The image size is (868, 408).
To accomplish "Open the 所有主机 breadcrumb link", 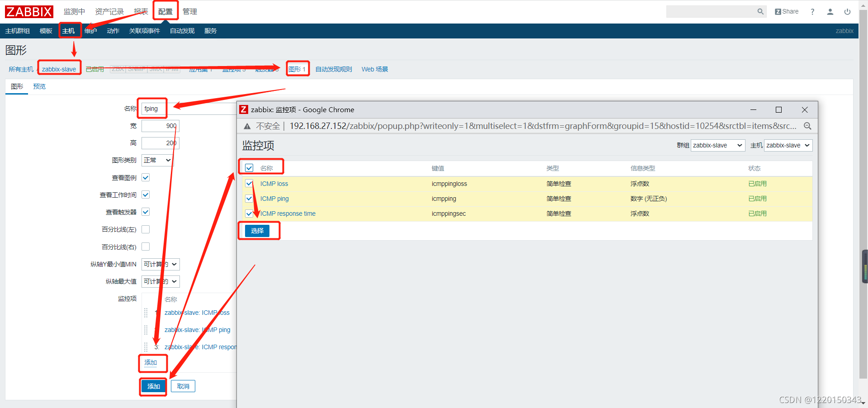I will point(21,69).
